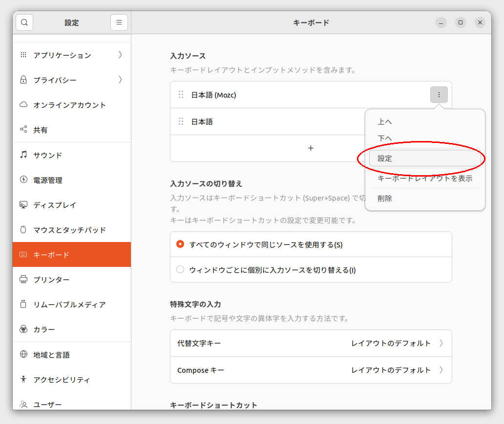
Task: Open the Compose キー layout option row
Action: 311,370
